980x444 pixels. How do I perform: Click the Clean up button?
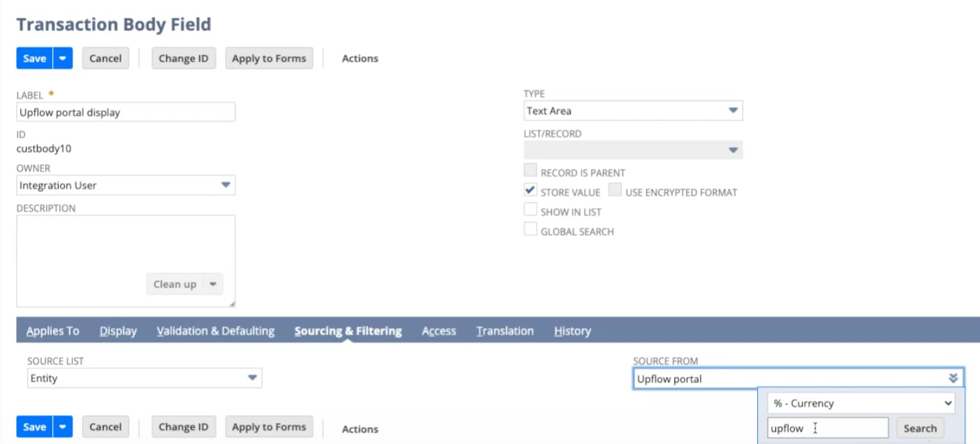click(175, 284)
